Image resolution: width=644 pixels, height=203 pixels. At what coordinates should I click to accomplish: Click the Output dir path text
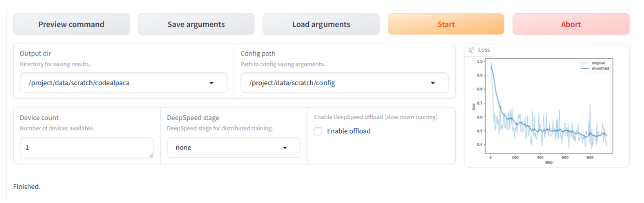(79, 83)
